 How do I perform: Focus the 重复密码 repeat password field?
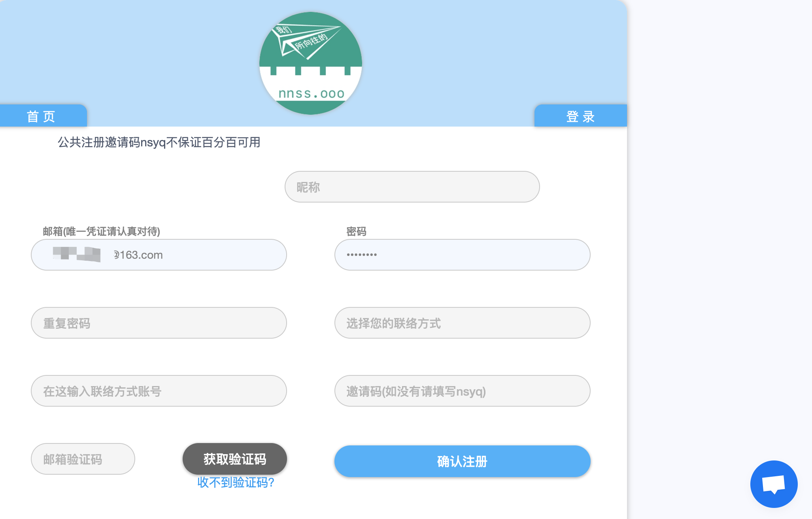tap(159, 323)
